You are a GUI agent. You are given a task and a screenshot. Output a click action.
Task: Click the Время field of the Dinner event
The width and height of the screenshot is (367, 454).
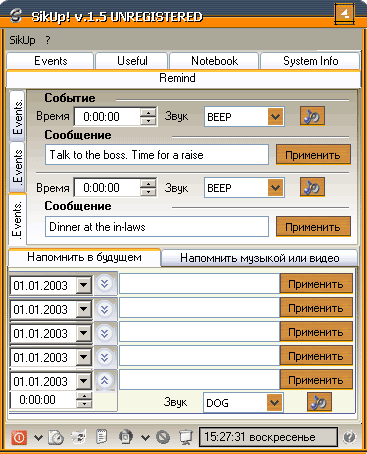tap(107, 188)
